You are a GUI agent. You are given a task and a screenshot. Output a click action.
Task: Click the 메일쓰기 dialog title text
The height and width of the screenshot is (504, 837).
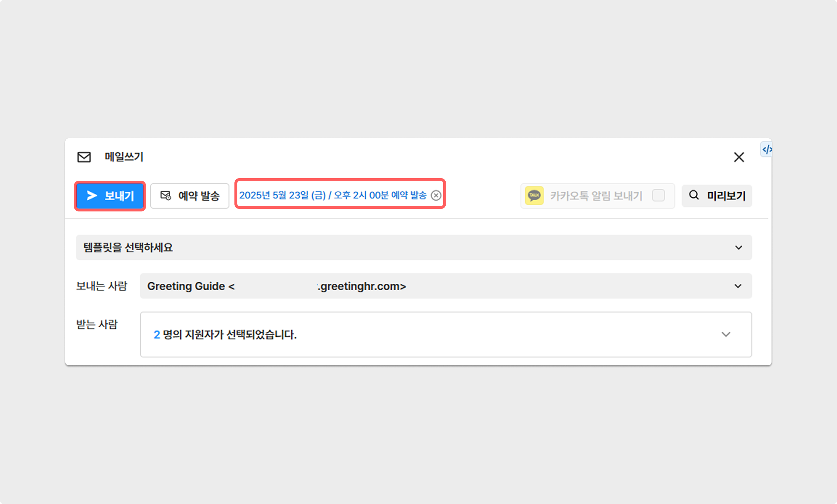[124, 157]
